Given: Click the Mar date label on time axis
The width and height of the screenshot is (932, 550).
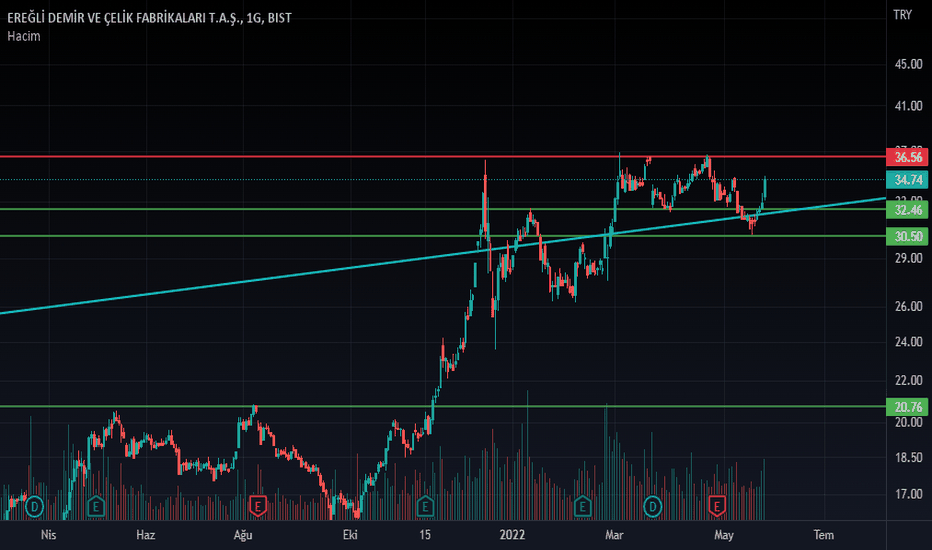Looking at the screenshot, I should pyautogui.click(x=614, y=535).
